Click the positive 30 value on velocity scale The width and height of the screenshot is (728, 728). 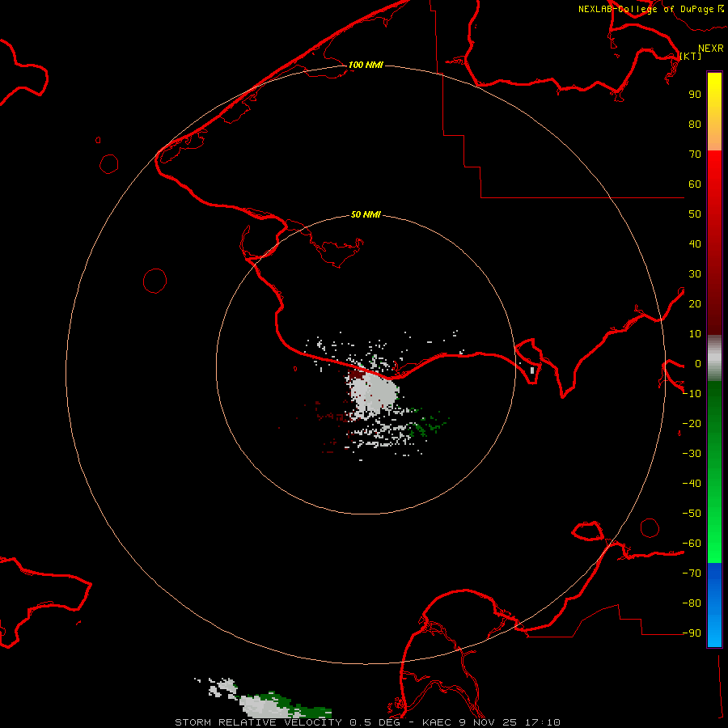[695, 274]
